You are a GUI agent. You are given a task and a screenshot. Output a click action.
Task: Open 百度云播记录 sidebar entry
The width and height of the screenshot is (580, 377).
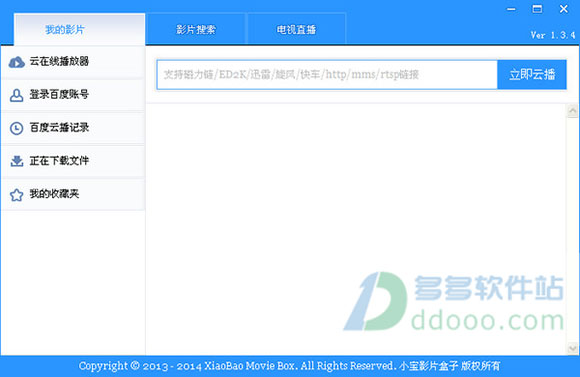pyautogui.click(x=73, y=128)
